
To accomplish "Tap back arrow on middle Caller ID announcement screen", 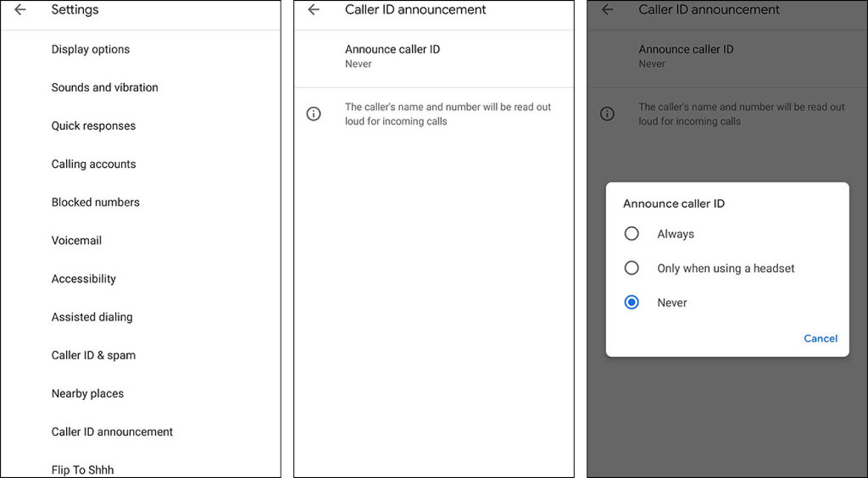I will click(314, 10).
